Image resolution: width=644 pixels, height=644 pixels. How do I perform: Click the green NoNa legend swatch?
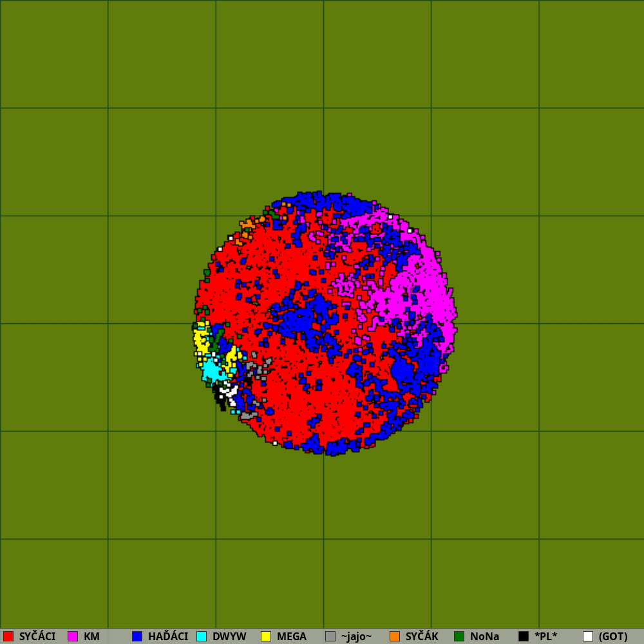pyautogui.click(x=459, y=636)
